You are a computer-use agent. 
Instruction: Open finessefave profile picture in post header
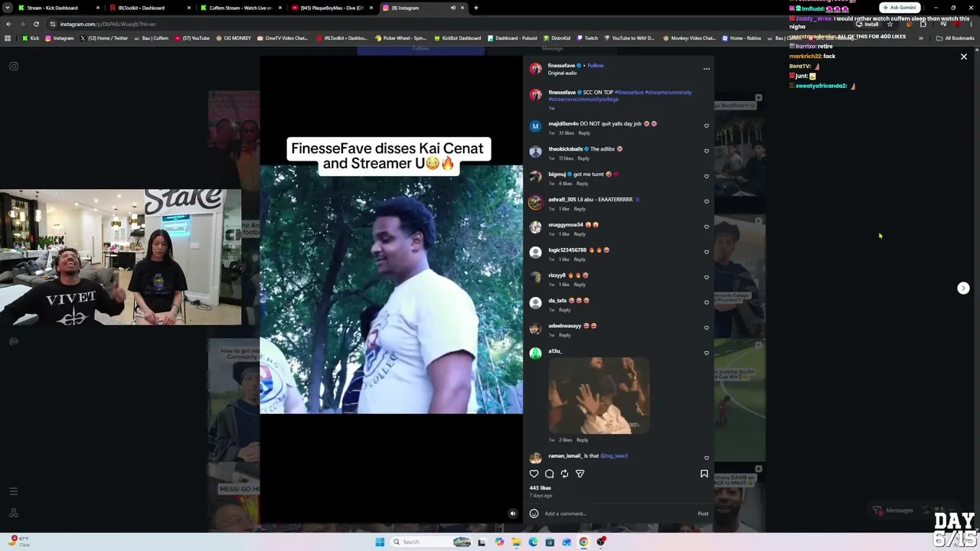(536, 69)
